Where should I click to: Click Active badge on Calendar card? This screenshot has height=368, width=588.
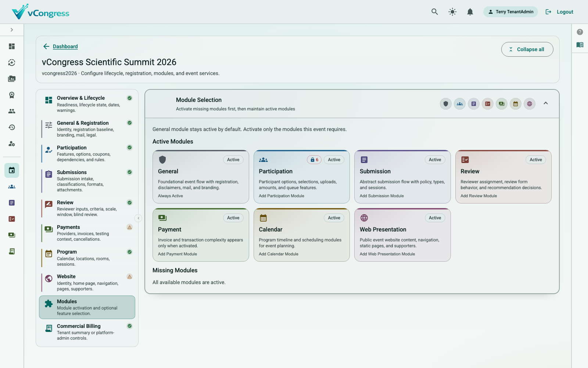tap(334, 218)
